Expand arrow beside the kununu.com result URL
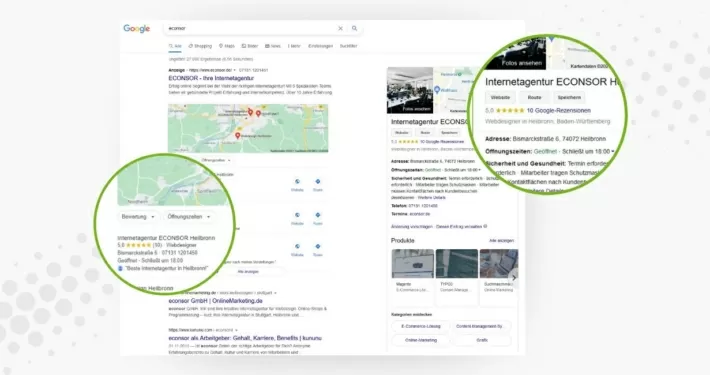Image resolution: width=710 pixels, height=375 pixels. point(236,330)
